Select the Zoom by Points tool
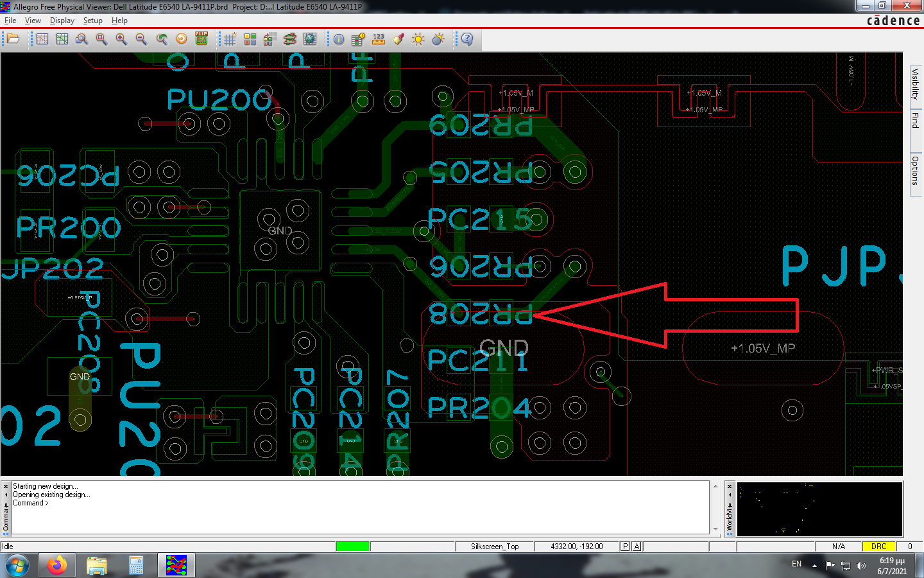This screenshot has height=578, width=924. 81,39
